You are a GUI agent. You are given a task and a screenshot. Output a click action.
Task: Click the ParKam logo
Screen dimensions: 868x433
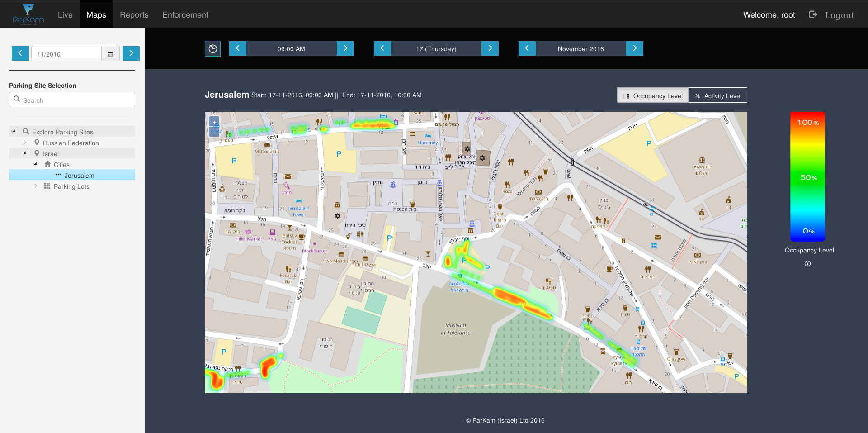(28, 14)
